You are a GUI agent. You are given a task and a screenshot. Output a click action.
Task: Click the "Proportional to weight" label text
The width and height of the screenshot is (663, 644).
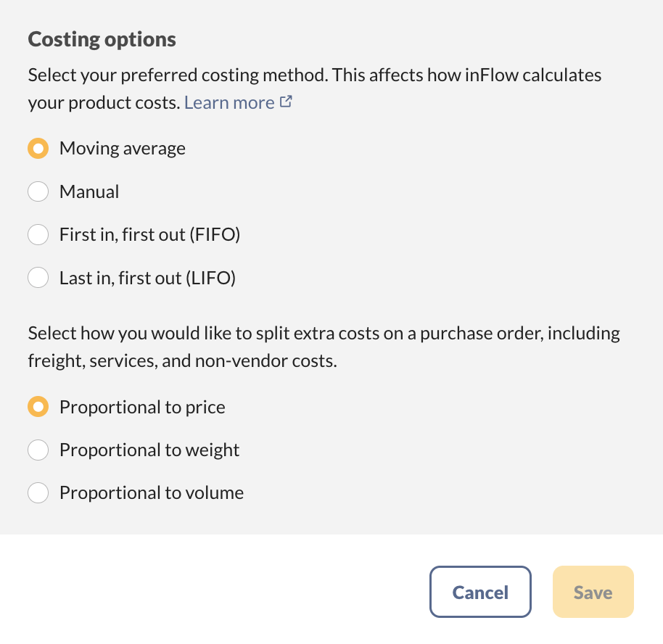tap(149, 450)
